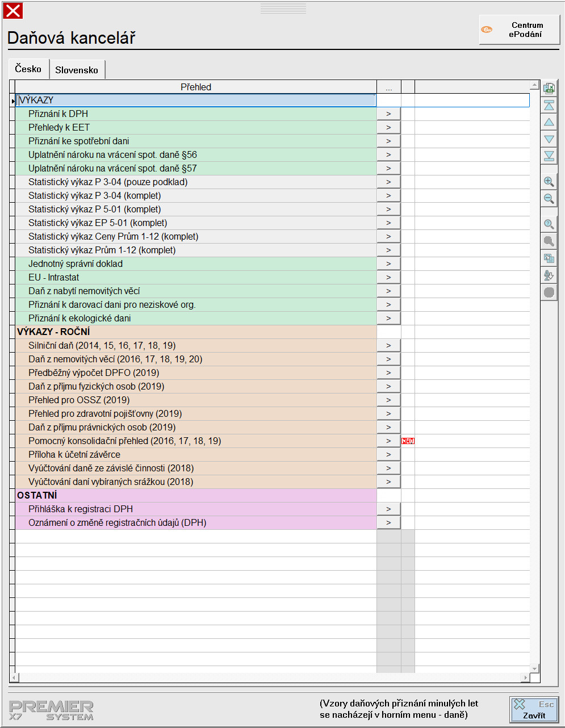565x728 pixels.
Task: Select Daň z příjmu fyzických osob row
Action: 97,386
